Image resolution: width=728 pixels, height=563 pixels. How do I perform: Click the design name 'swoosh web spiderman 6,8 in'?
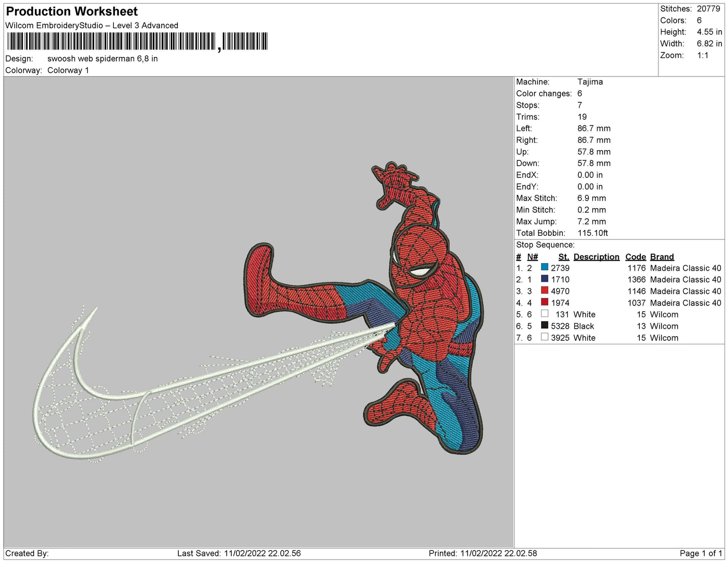(102, 58)
